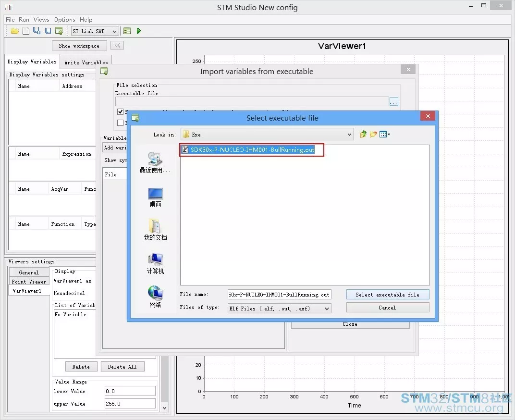Image resolution: width=515 pixels, height=420 pixels.
Task: Open the Views menu
Action: click(x=41, y=19)
